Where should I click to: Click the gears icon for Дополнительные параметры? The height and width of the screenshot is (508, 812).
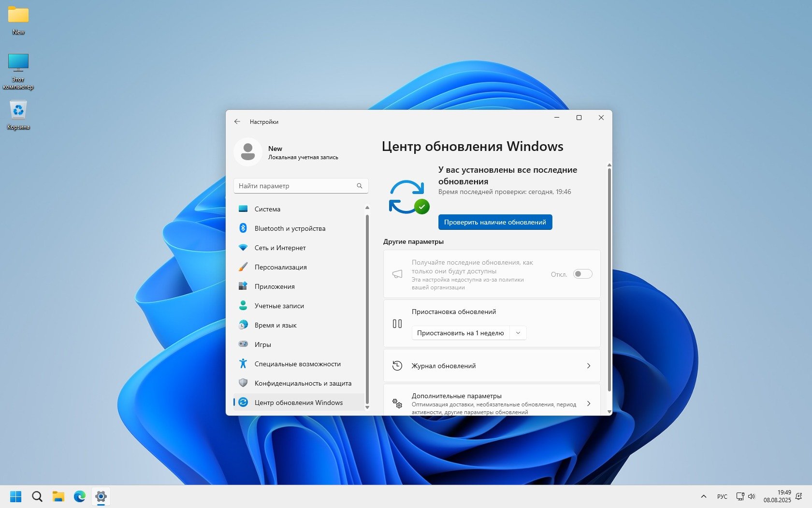[x=397, y=403]
